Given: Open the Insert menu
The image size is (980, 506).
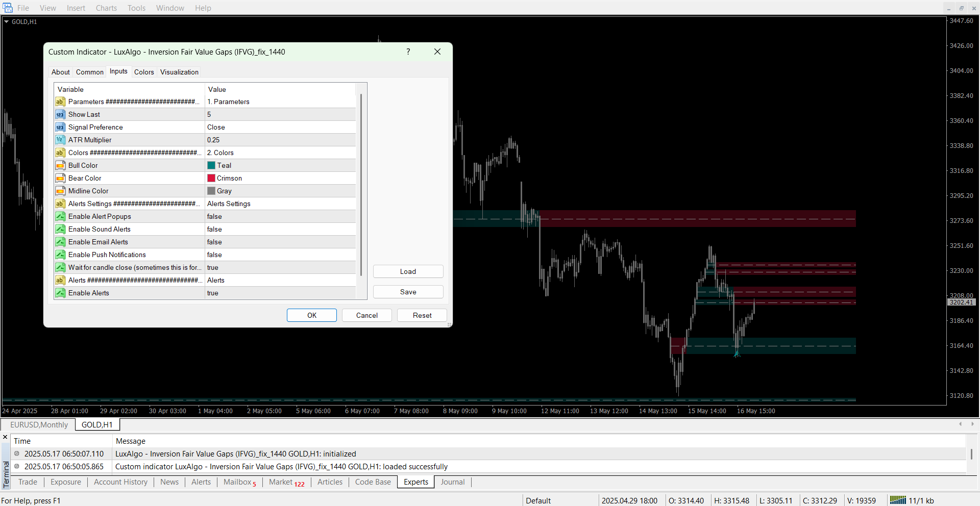Looking at the screenshot, I should [76, 8].
